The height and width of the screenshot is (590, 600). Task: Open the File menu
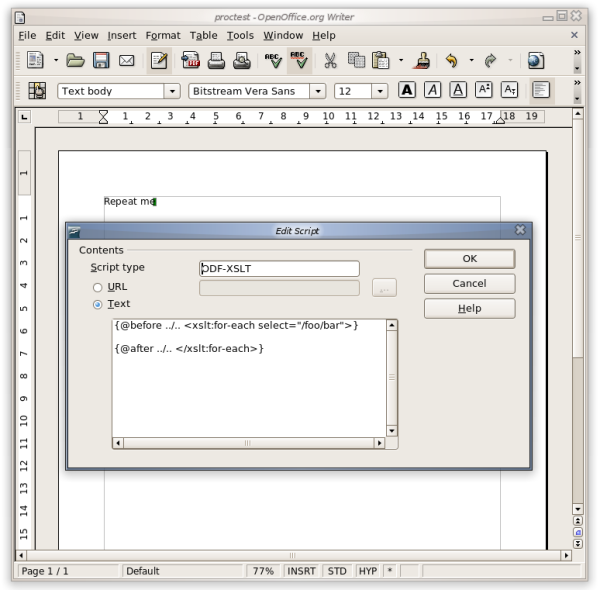(x=27, y=36)
